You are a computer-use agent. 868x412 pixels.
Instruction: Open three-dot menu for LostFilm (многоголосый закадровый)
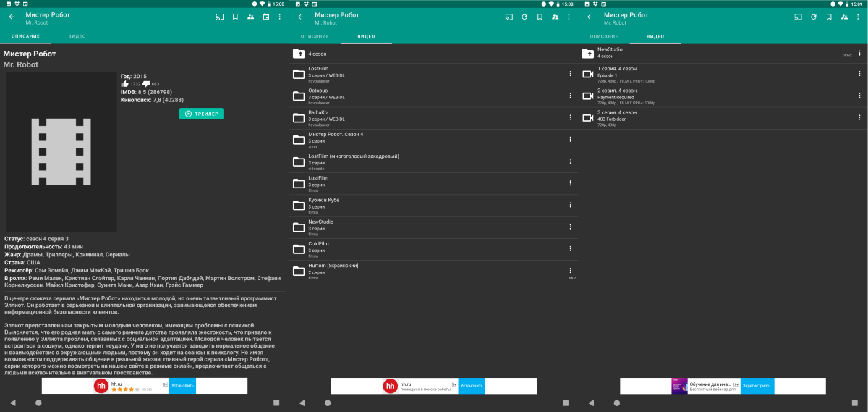point(570,161)
